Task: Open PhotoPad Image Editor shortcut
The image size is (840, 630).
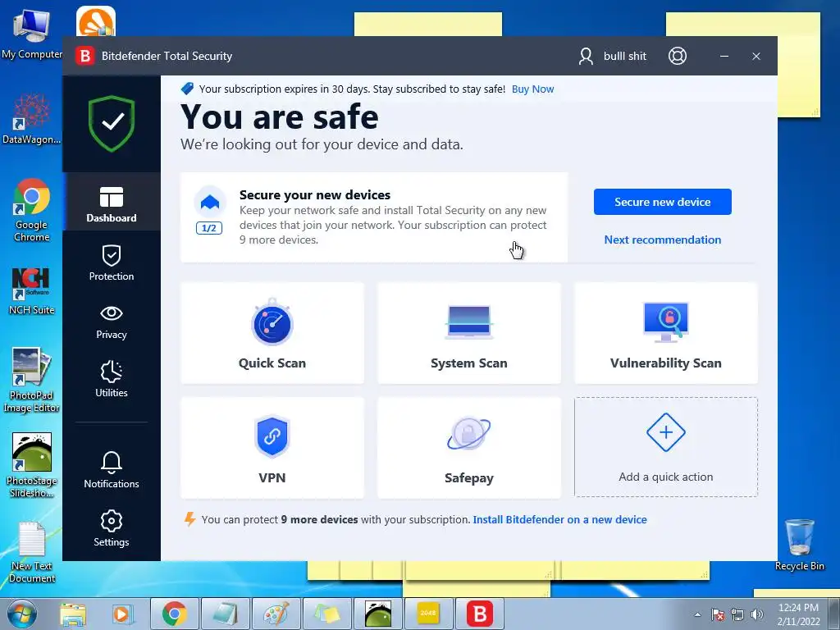Action: coord(31,381)
